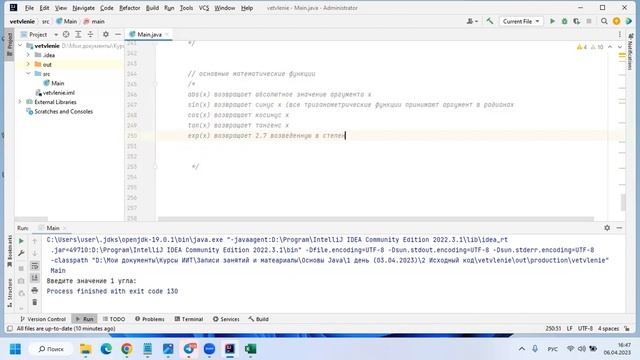Open the JetBrains Toolbox icon at far right of toolbar
The image size is (640, 360).
[629, 21]
